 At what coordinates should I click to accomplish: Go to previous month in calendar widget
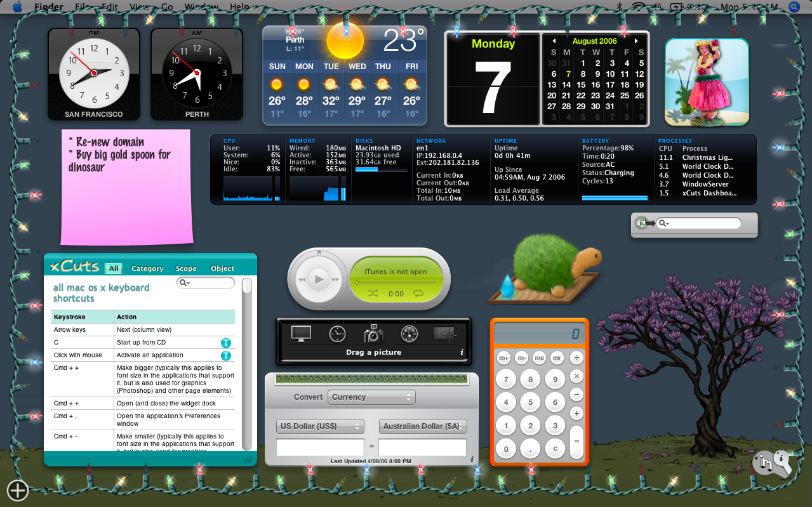554,41
